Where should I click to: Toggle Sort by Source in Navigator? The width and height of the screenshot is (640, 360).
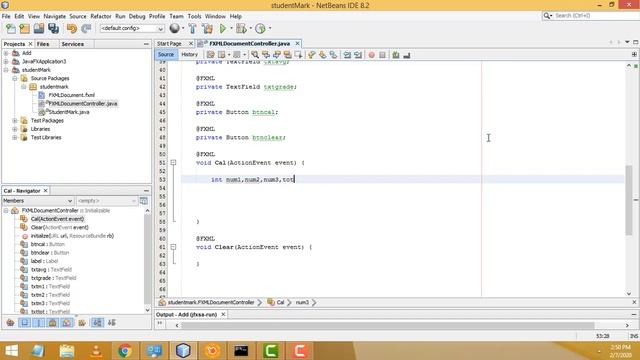[x=111, y=322]
